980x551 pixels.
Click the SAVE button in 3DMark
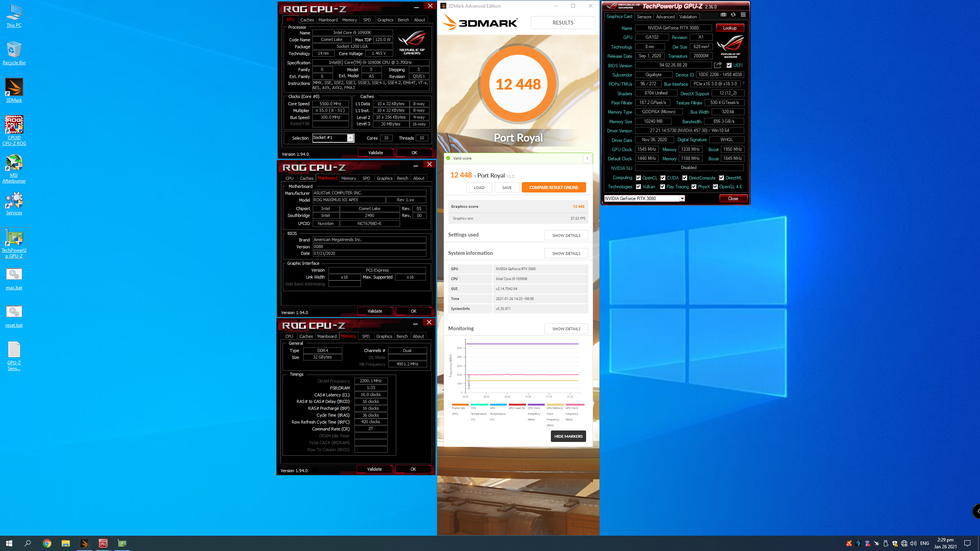pyautogui.click(x=507, y=187)
